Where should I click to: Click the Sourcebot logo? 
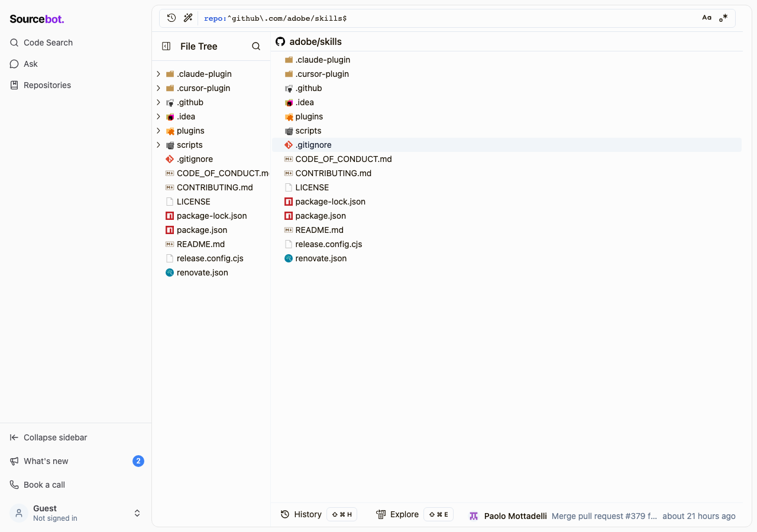click(37, 19)
